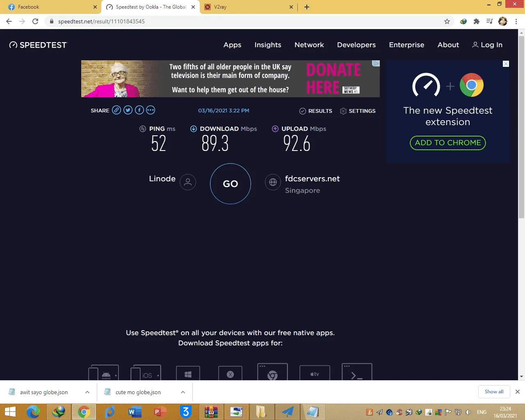Click the Chrome profile avatar
Image resolution: width=525 pixels, height=420 pixels.
[503, 21]
